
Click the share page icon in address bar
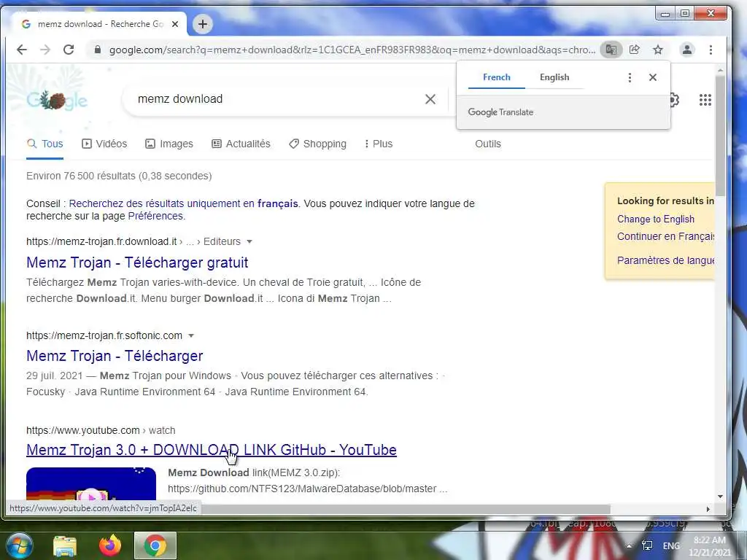point(635,50)
